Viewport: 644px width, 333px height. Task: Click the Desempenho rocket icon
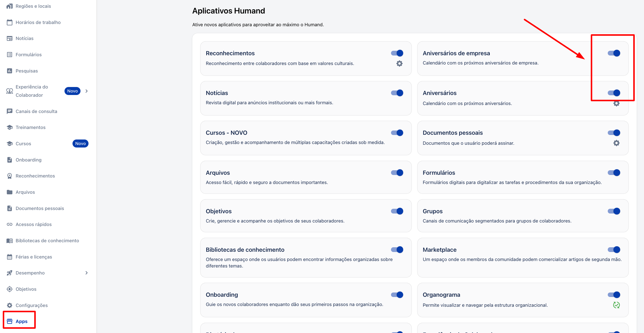click(x=9, y=273)
